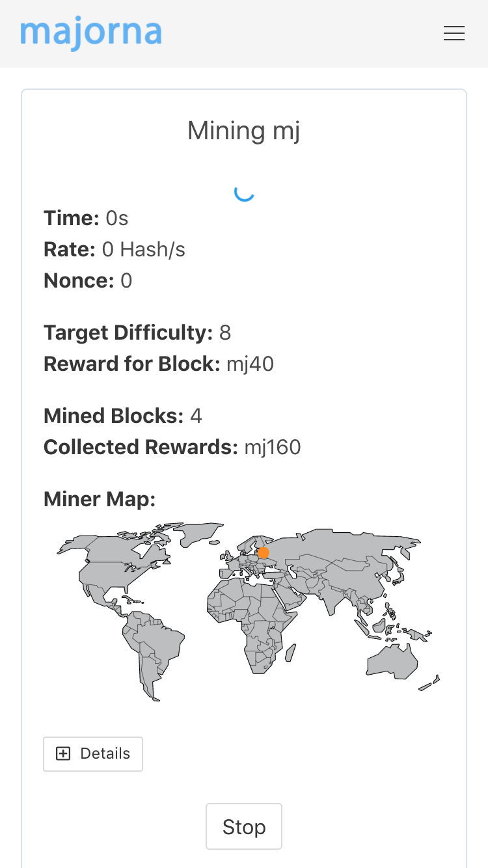Toggle mining off with Stop
The width and height of the screenshot is (488, 868).
(243, 826)
